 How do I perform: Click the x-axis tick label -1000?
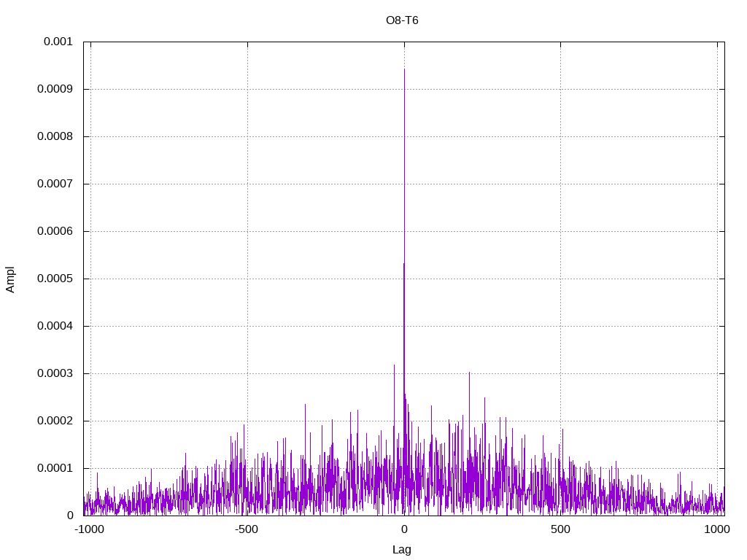90,529
